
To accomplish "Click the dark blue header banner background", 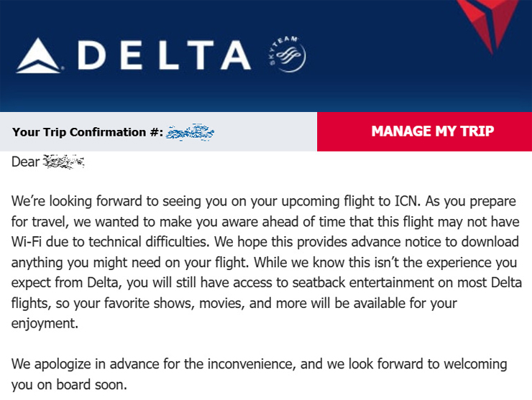I will (373, 68).
